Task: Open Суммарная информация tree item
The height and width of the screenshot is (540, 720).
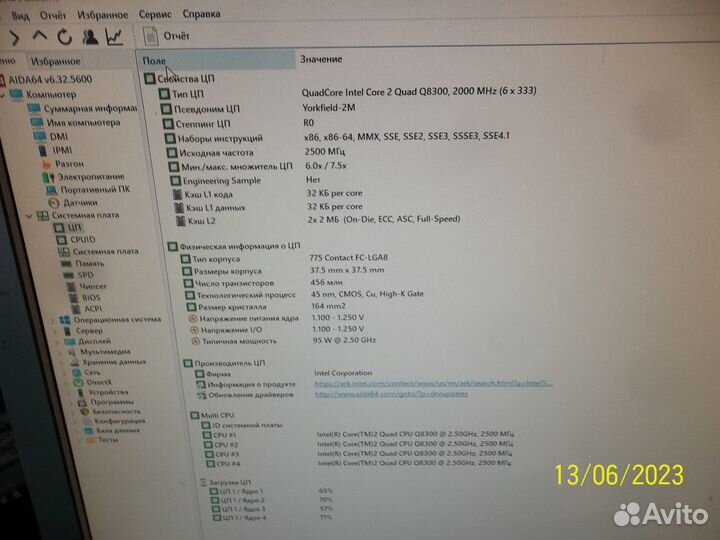Action: pyautogui.click(x=90, y=109)
